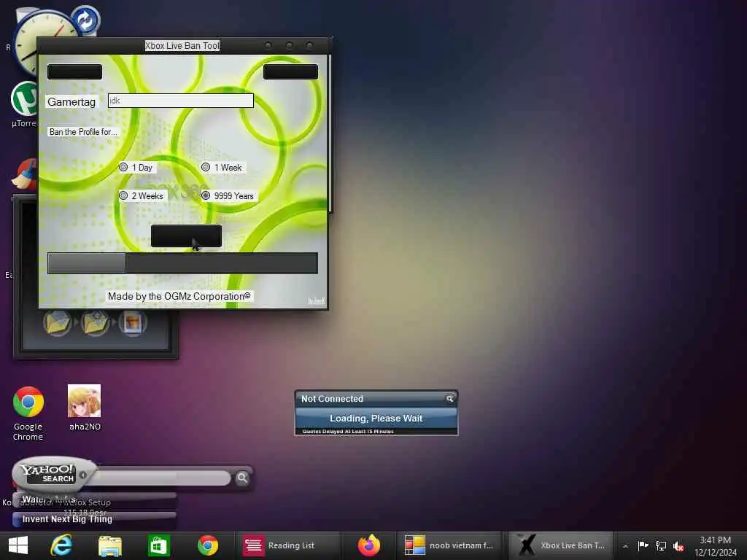Click the network tray icon
747x560 pixels.
pos(661,545)
